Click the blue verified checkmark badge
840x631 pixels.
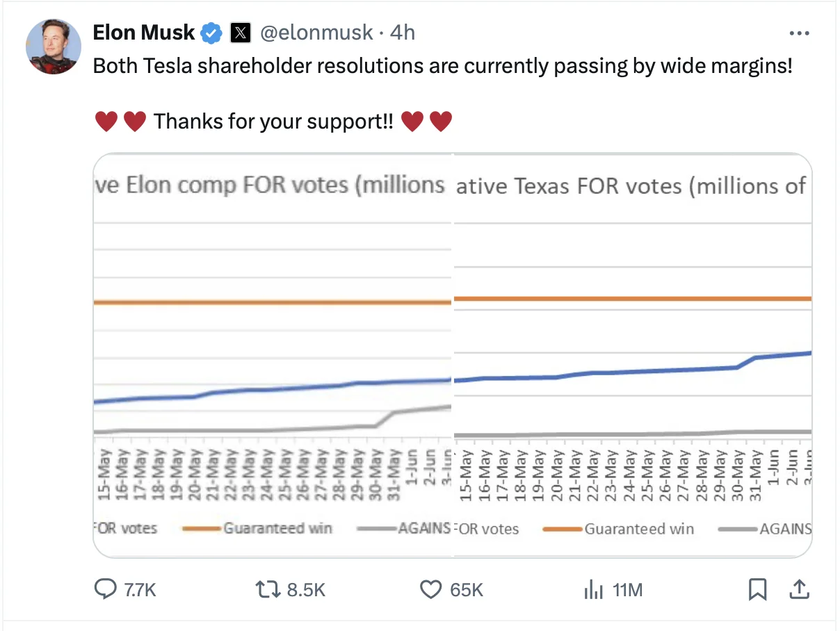click(x=211, y=33)
